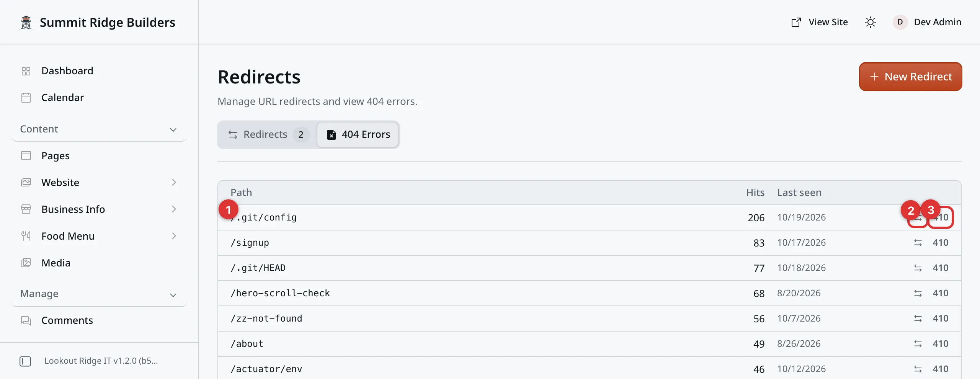Expand the Food Menu submenu chevron
980x379 pixels.
click(174, 236)
